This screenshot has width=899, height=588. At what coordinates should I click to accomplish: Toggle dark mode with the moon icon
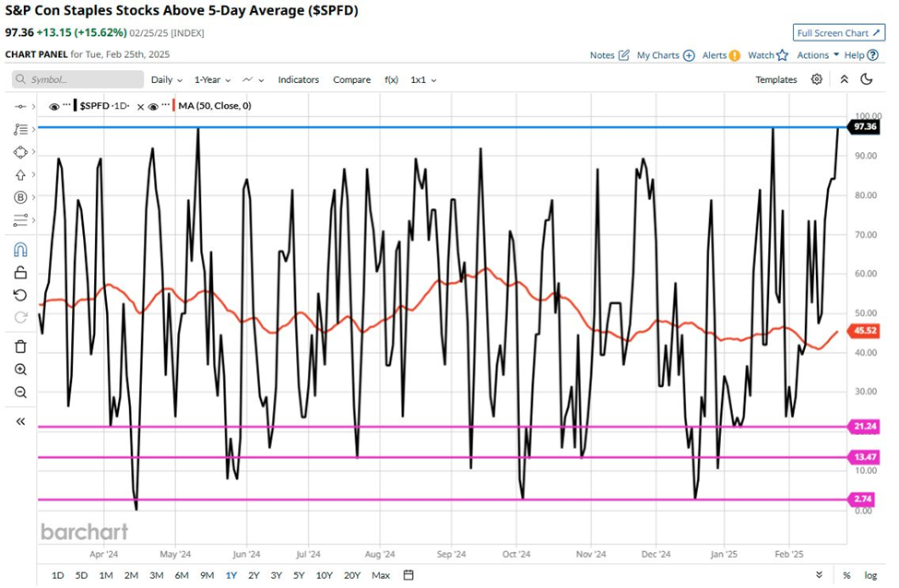pos(866,79)
